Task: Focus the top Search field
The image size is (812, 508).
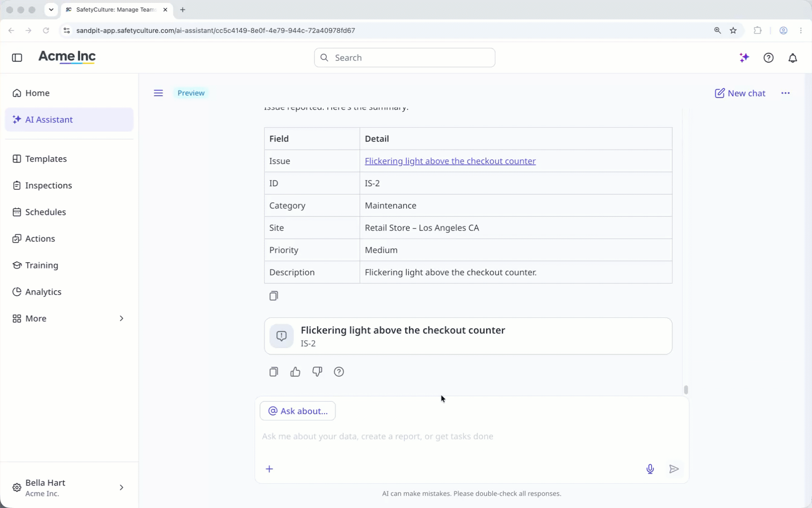Action: click(405, 58)
